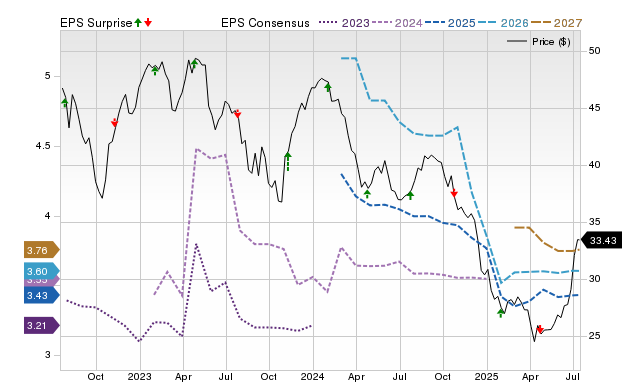Select the 2026 light blue legend entry

[503, 23]
